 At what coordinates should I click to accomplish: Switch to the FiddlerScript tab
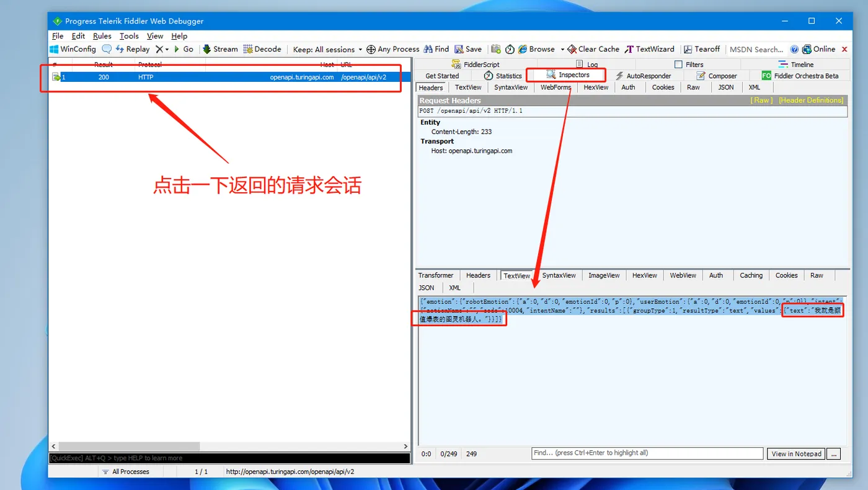coord(476,65)
